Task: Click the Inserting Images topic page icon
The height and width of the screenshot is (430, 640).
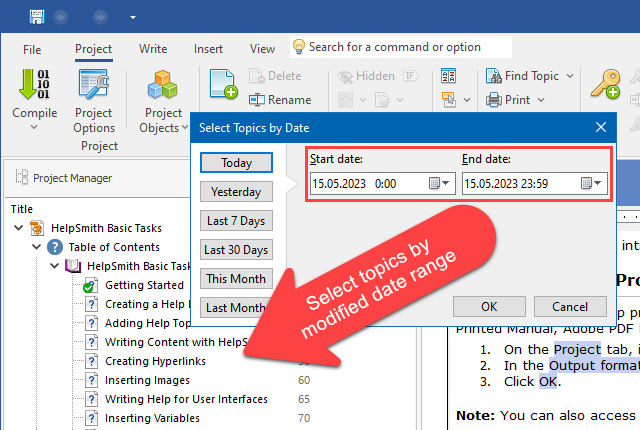Action: coord(91,380)
